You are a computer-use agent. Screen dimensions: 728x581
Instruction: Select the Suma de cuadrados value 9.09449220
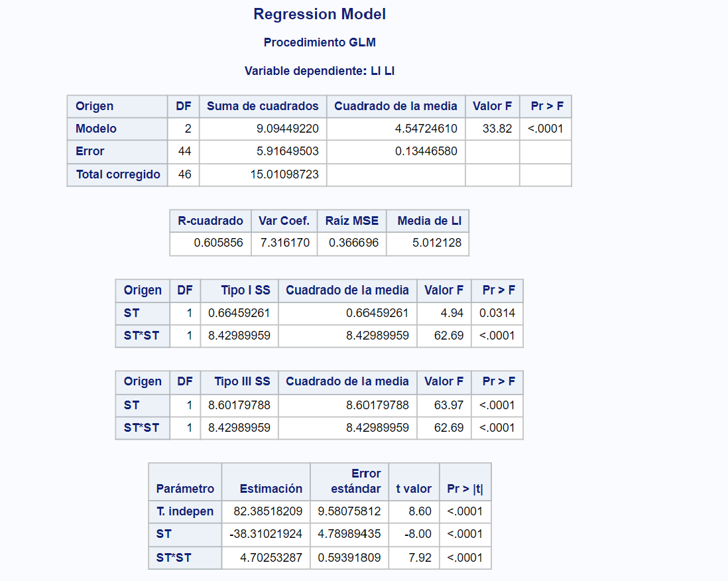[288, 129]
